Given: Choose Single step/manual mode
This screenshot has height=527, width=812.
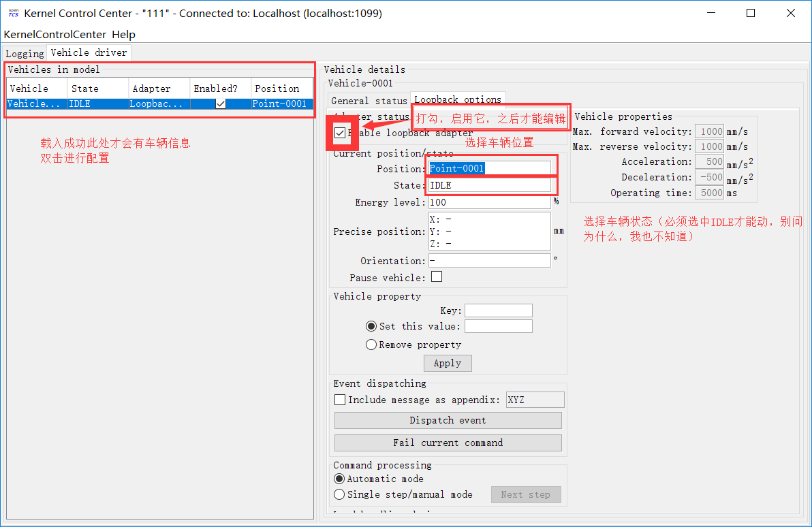Looking at the screenshot, I should coord(339,494).
